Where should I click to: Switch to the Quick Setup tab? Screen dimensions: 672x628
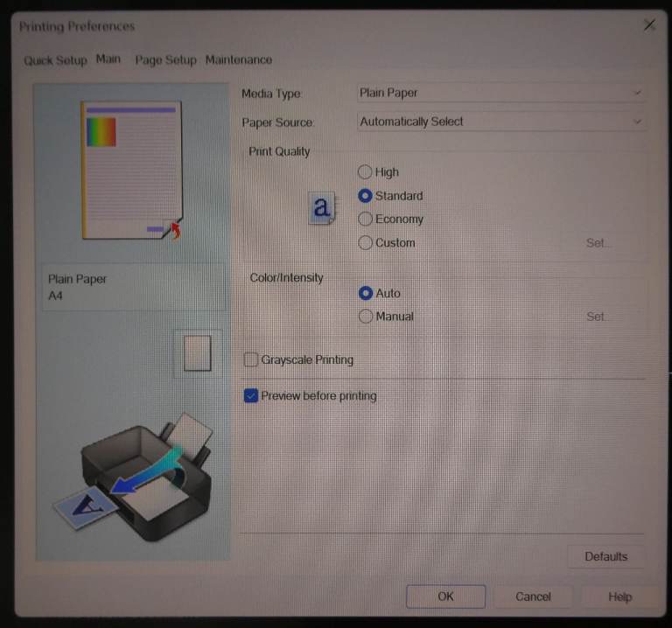(x=55, y=60)
